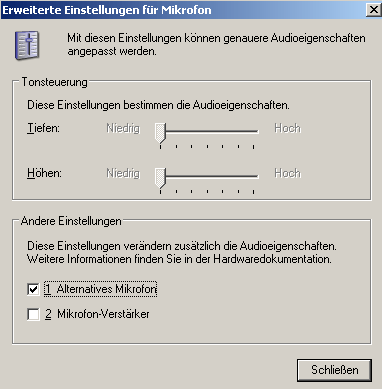This screenshot has height=389, width=382.
Task: Click the Hoch label of Höhen slider
Action: click(x=287, y=173)
